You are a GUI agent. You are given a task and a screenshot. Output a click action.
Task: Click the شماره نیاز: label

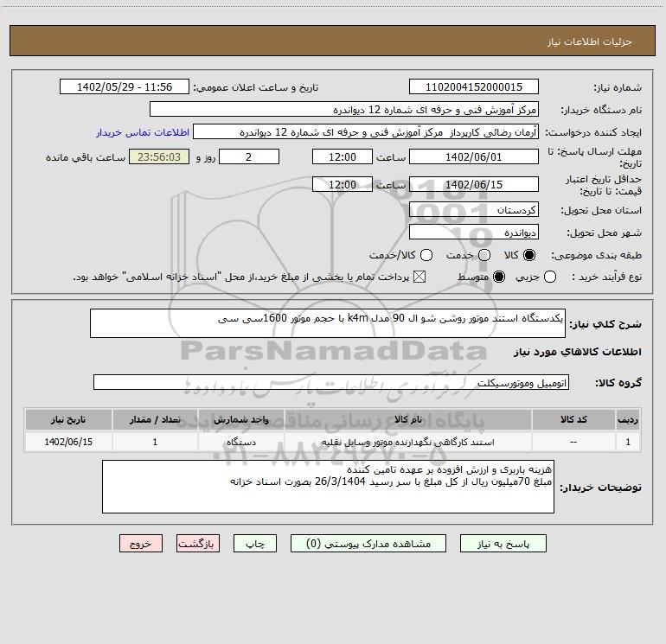coord(618,88)
